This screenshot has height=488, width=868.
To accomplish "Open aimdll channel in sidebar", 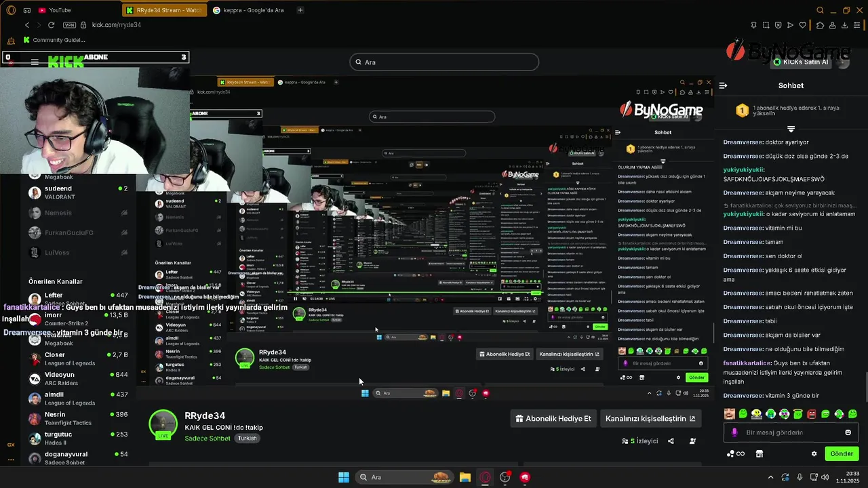I will (78, 399).
